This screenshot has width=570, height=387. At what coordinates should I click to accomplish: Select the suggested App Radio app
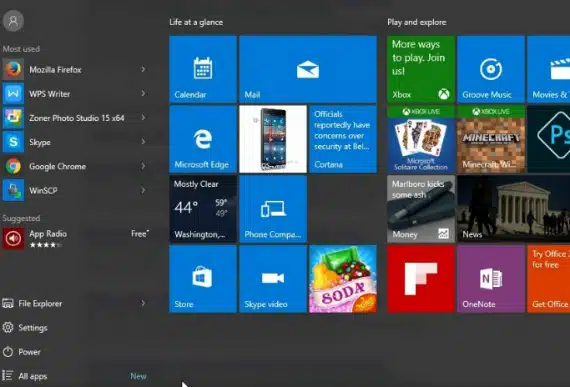pos(76,238)
